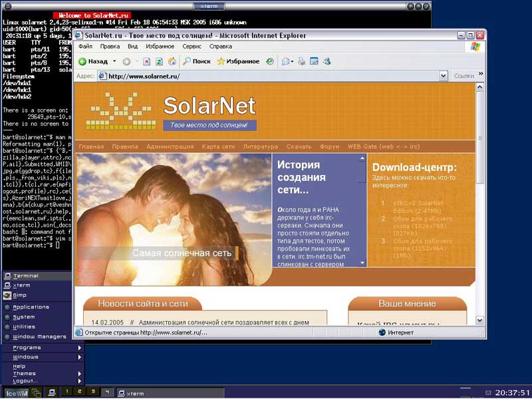
Task: Expand the Forward button history dropdown arrow
Action: point(136,61)
